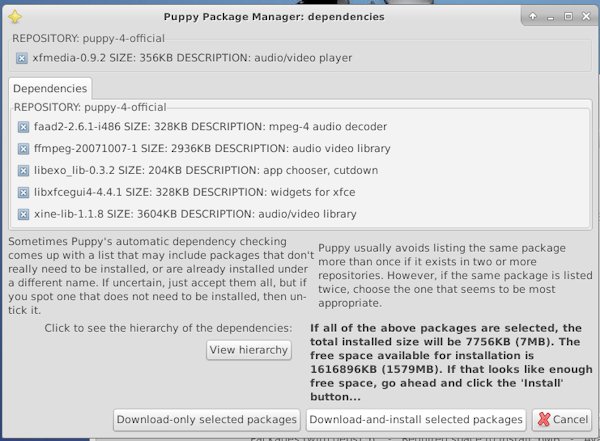600x441 pixels.
Task: Select the ffmpeg audio video library entry
Action: [212, 149]
